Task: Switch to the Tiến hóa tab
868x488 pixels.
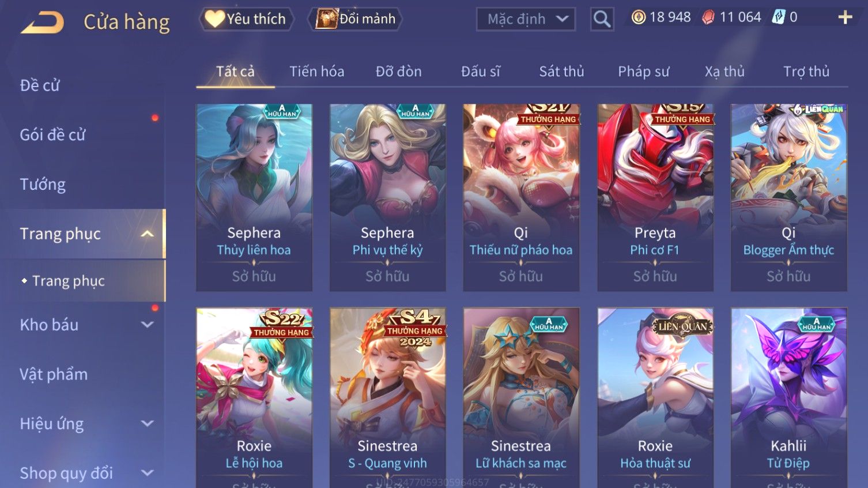Action: pyautogui.click(x=316, y=72)
